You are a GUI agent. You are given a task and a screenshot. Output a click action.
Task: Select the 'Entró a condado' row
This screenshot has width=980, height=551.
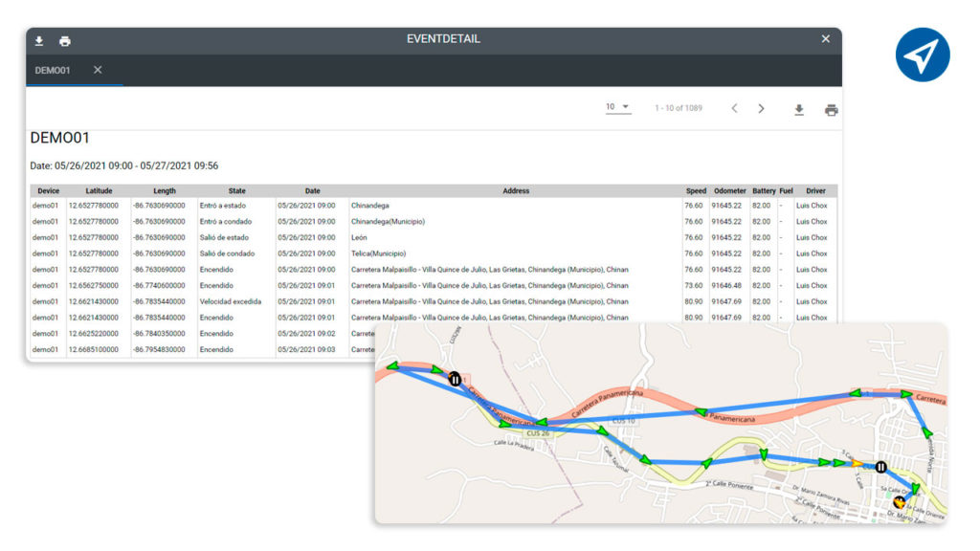[434, 222]
